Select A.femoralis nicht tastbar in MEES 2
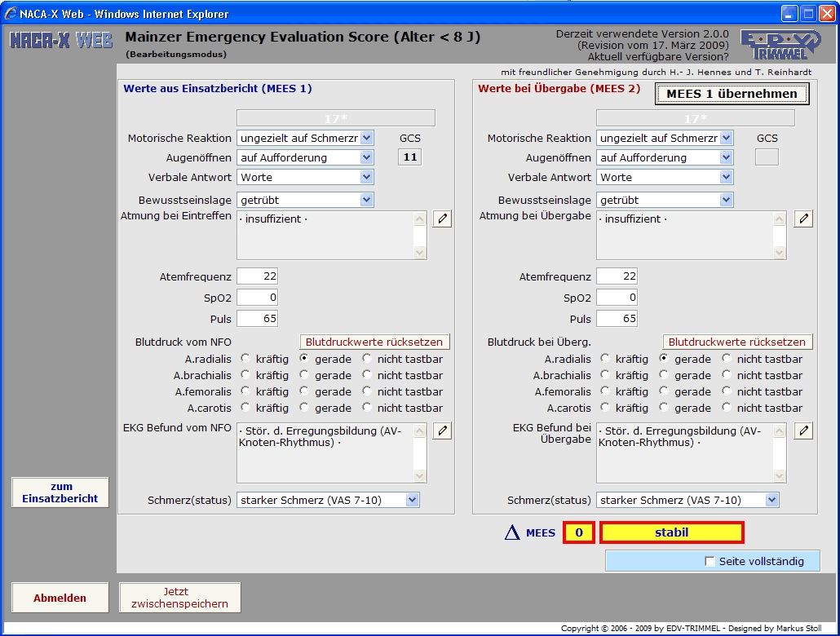Screen dimensions: 840x636 pos(727,391)
